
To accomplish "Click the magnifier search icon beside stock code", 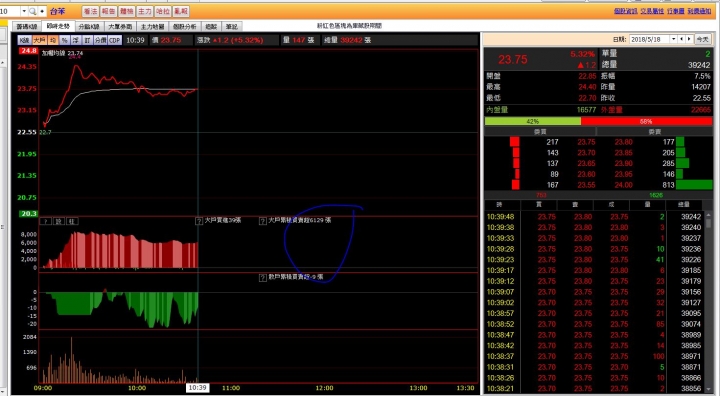I will (x=33, y=11).
